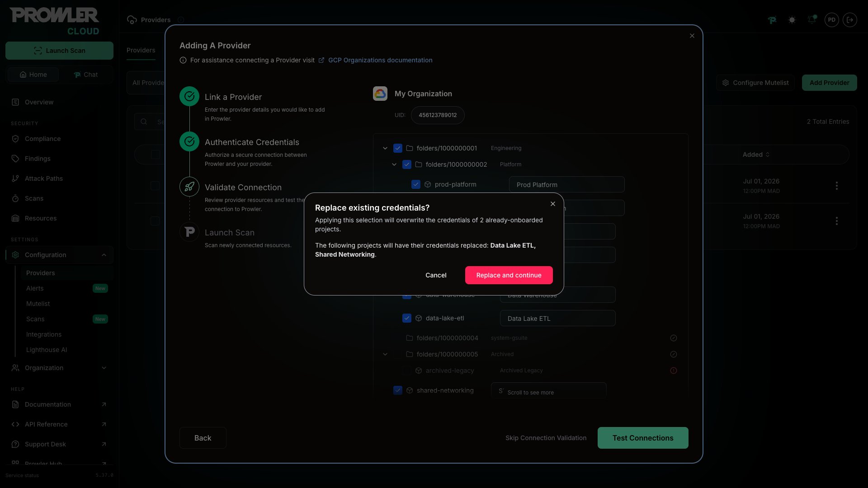Viewport: 868px width, 488px height.
Task: Click the Google Cloud provider logo
Action: (380, 94)
